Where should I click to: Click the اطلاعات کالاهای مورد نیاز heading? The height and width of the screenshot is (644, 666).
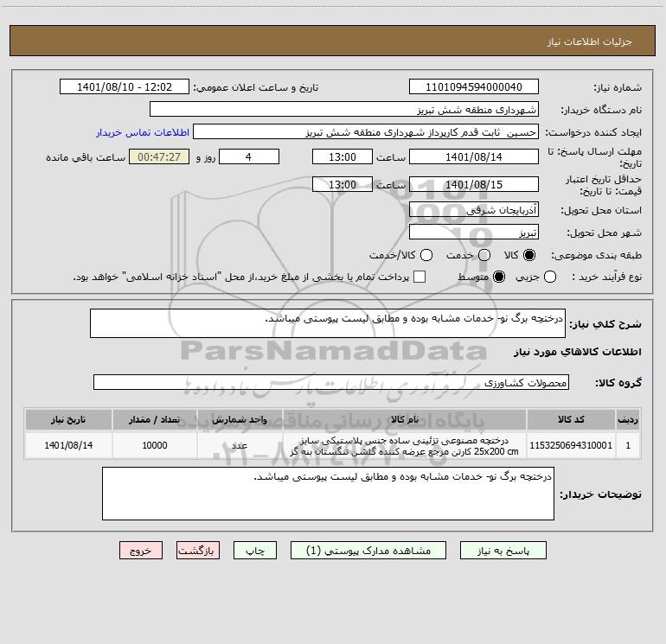click(x=577, y=352)
